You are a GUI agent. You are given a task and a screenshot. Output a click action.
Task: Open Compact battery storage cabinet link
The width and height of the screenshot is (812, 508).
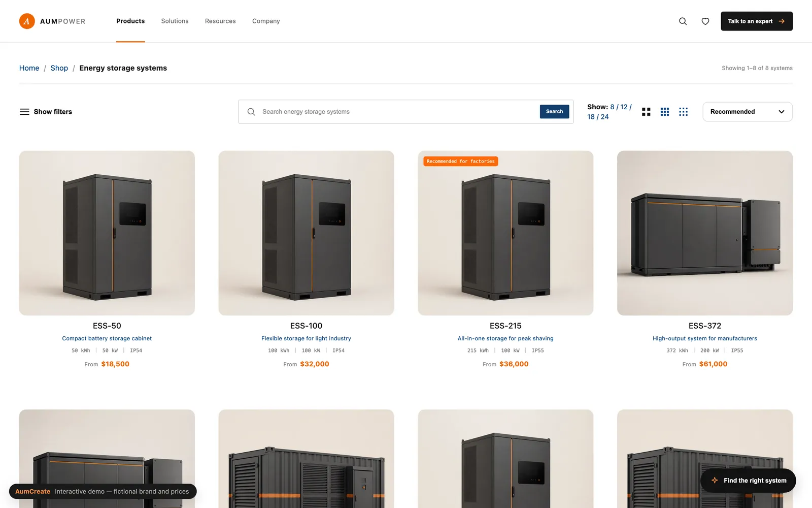tap(107, 338)
